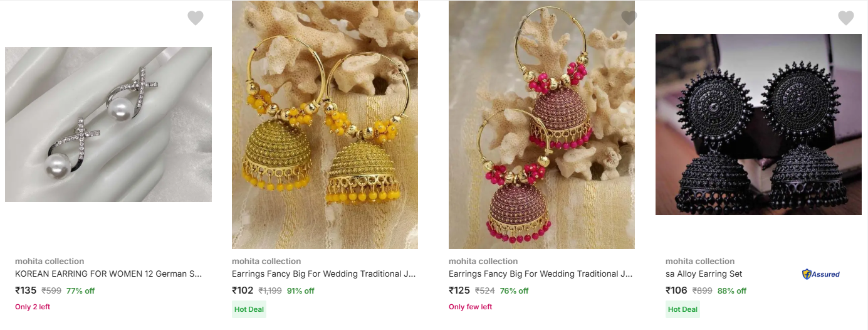Tap the heart on yellow jhumka earrings
This screenshot has width=868, height=330.
click(412, 18)
